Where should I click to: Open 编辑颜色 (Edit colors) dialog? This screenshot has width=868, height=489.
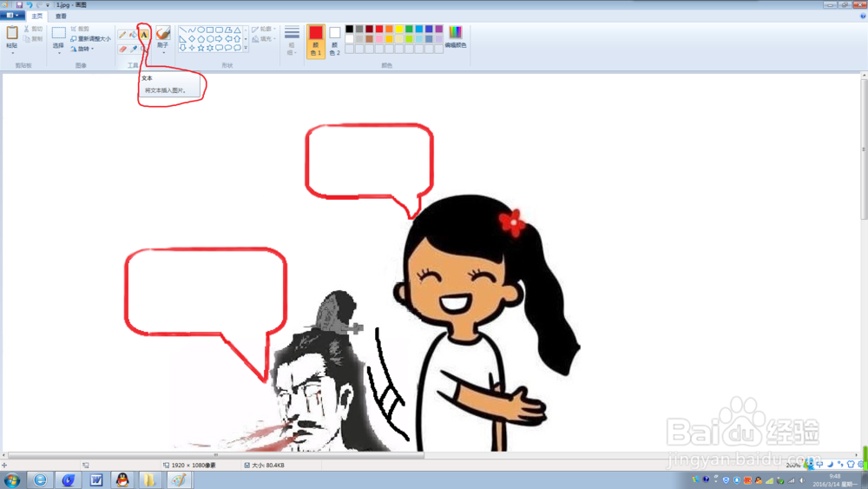point(455,36)
